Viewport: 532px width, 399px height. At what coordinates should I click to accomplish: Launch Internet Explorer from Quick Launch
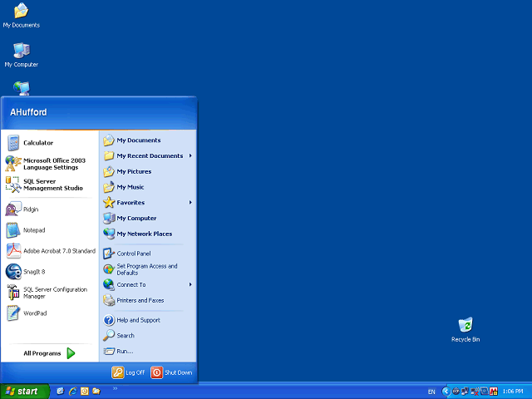tap(72, 392)
